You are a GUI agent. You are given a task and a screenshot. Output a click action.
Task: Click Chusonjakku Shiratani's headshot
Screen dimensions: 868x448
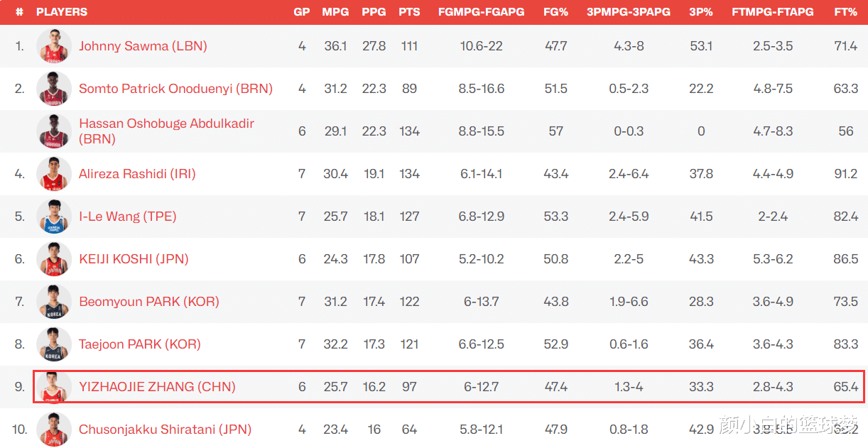coord(54,430)
